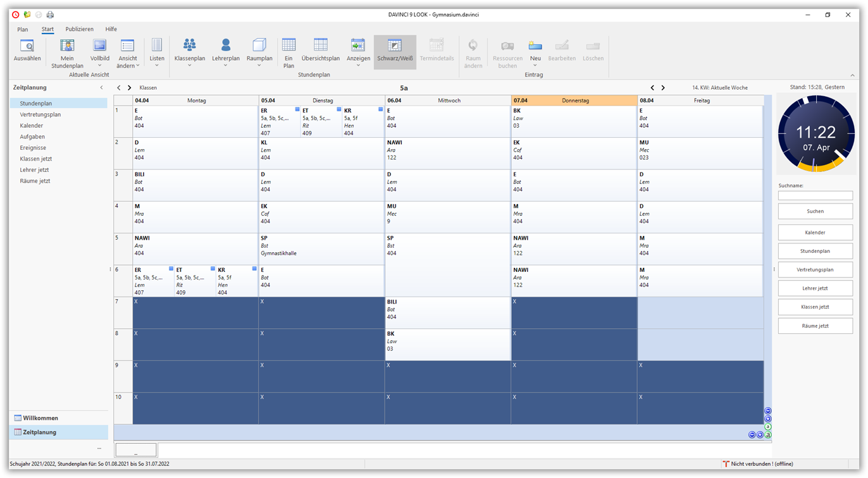Click inside the Suchname input field

[x=815, y=195]
